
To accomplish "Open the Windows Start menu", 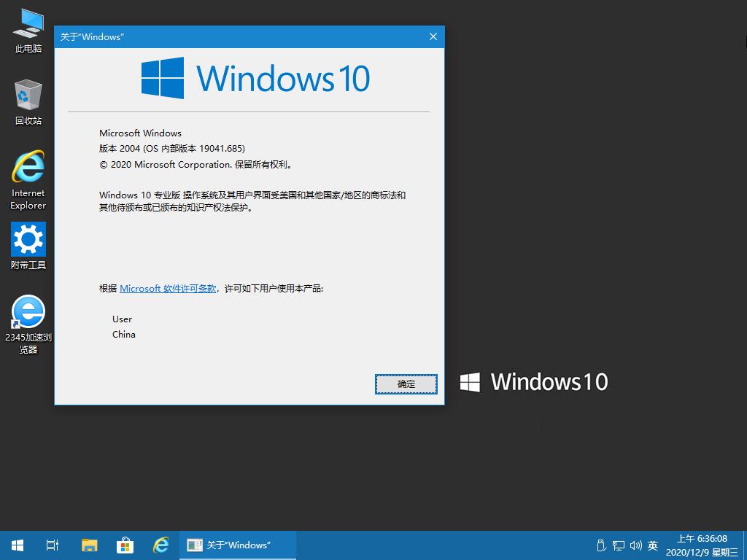I will click(x=18, y=545).
